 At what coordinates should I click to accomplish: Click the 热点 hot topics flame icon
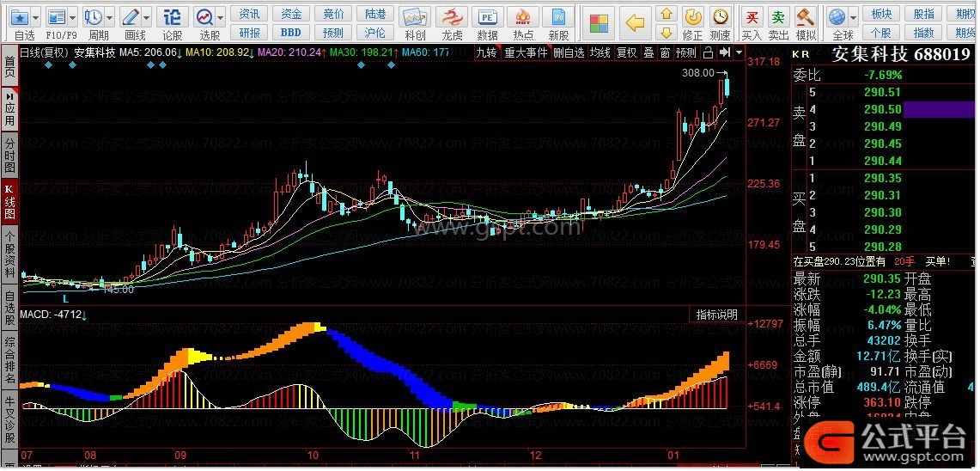(523, 17)
